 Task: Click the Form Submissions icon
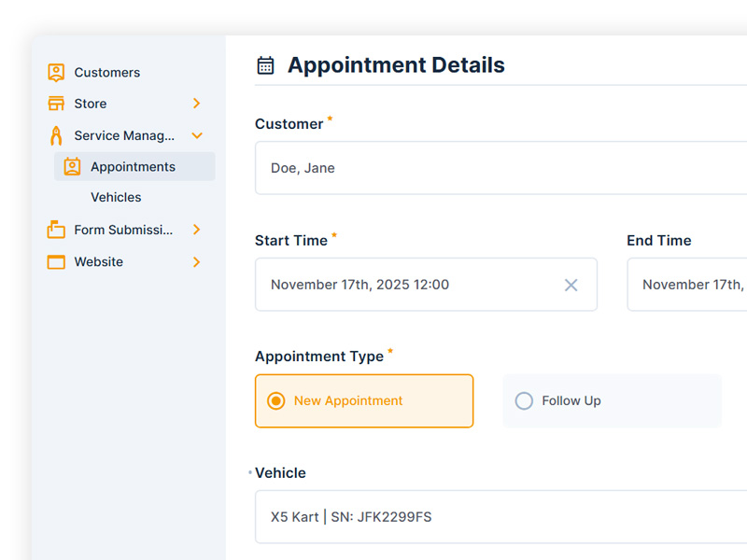(x=56, y=230)
